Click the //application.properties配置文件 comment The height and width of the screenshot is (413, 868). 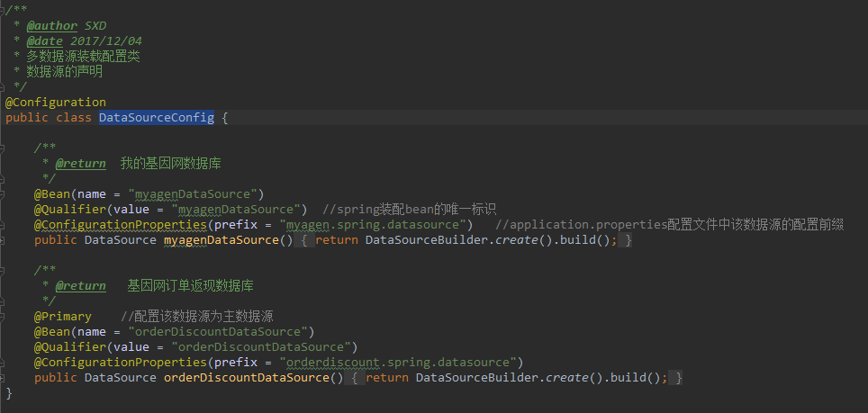point(670,225)
